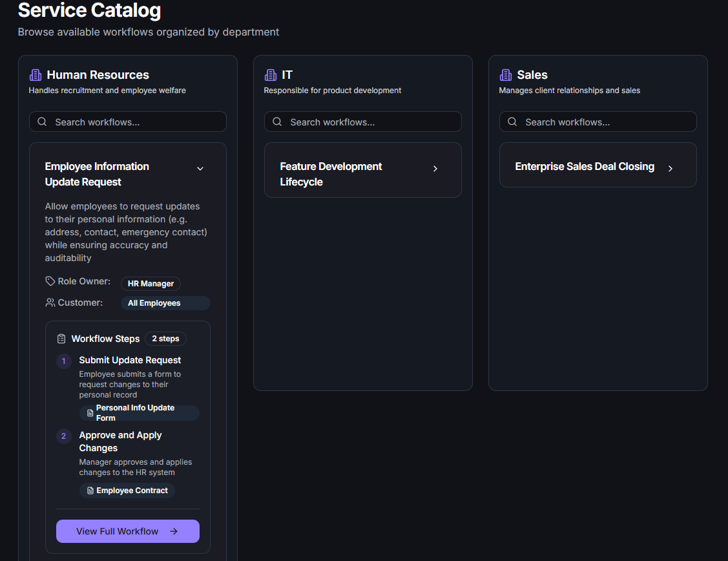Click the Role Owner tag icon

pyautogui.click(x=50, y=281)
